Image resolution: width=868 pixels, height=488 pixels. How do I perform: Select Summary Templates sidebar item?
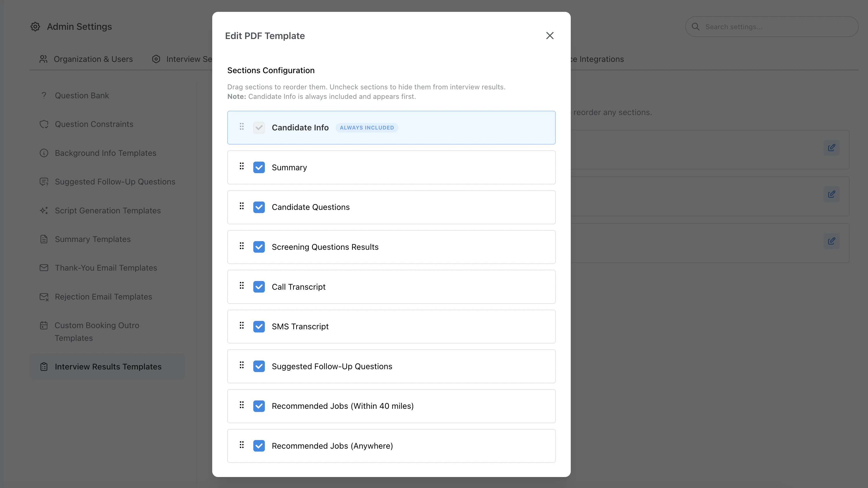point(93,239)
